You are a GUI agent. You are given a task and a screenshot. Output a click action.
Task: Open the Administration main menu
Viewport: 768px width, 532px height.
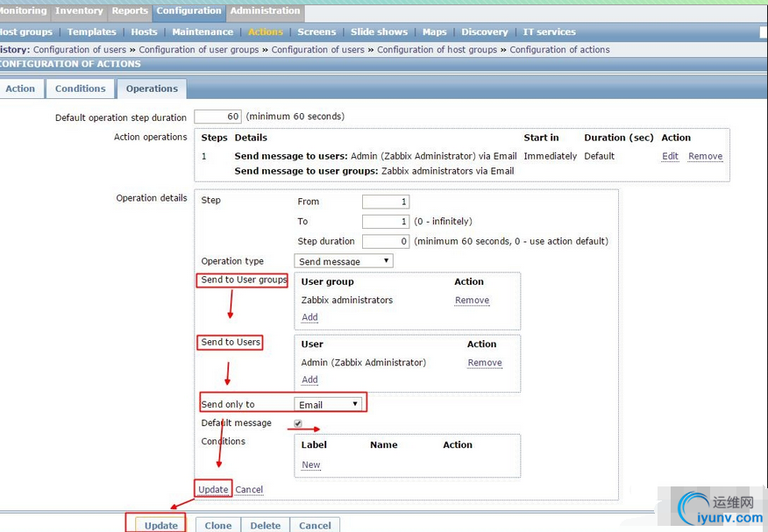point(265,11)
